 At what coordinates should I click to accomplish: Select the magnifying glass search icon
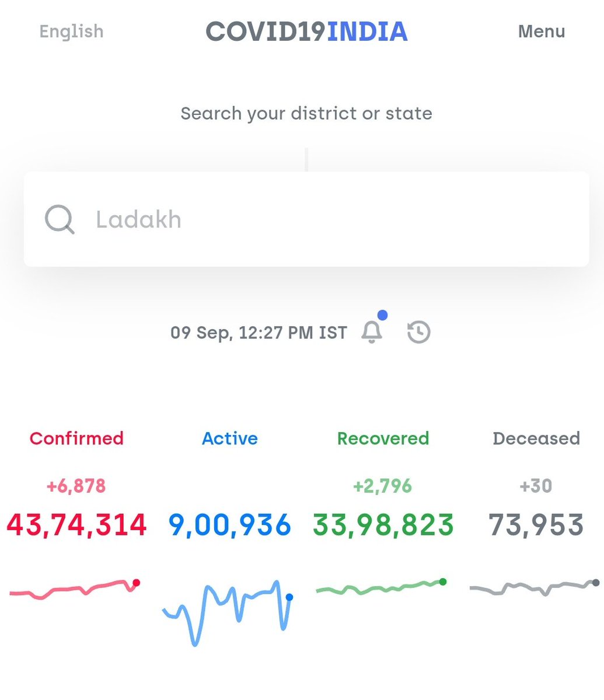point(59,220)
